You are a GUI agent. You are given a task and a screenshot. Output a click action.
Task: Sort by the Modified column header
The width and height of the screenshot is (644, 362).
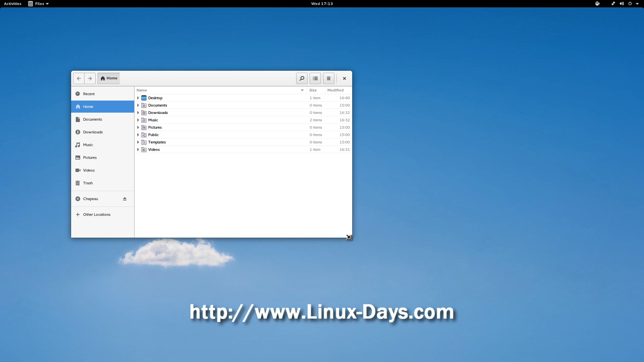(338, 90)
